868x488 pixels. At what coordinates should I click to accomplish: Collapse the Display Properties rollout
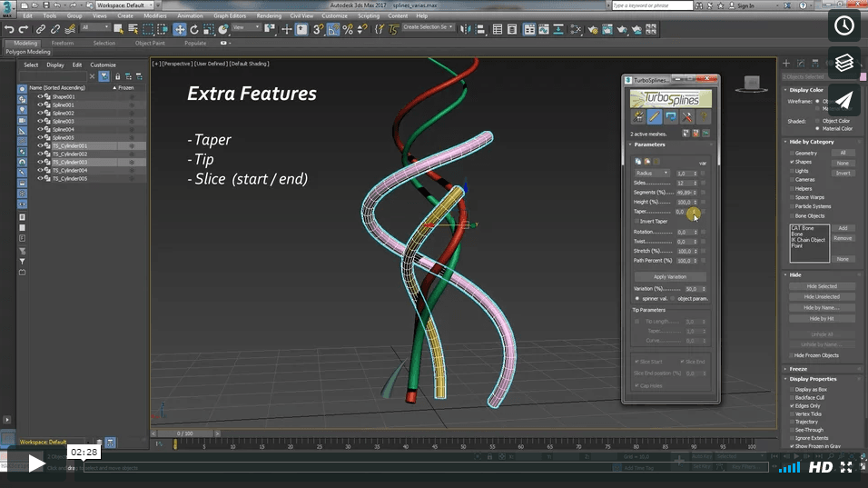point(813,379)
